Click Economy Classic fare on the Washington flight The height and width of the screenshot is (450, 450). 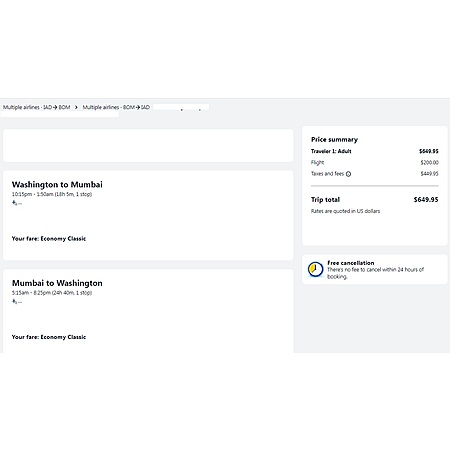click(x=49, y=239)
